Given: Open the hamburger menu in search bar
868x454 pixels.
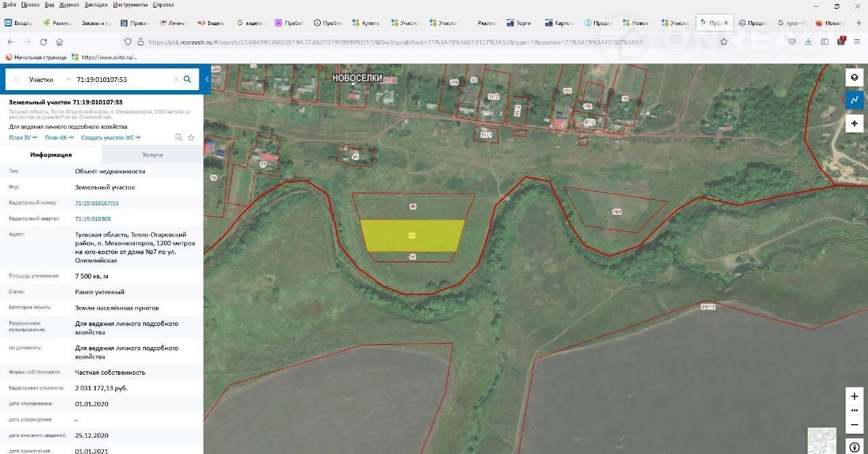Looking at the screenshot, I should click(16, 79).
